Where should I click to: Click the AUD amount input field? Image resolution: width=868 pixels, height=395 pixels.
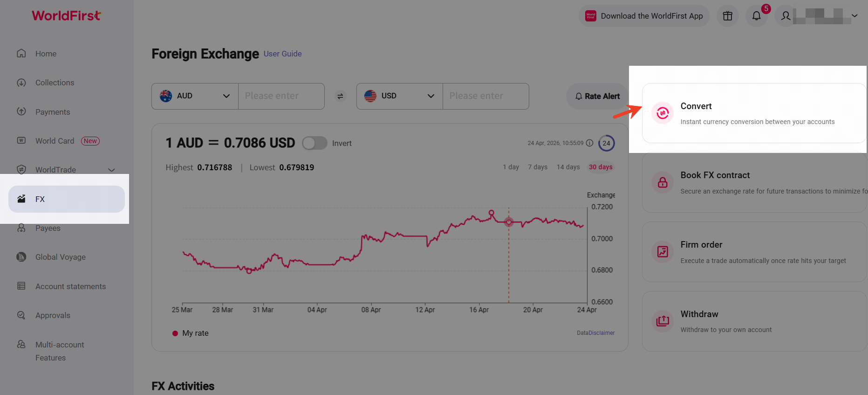[x=281, y=96]
